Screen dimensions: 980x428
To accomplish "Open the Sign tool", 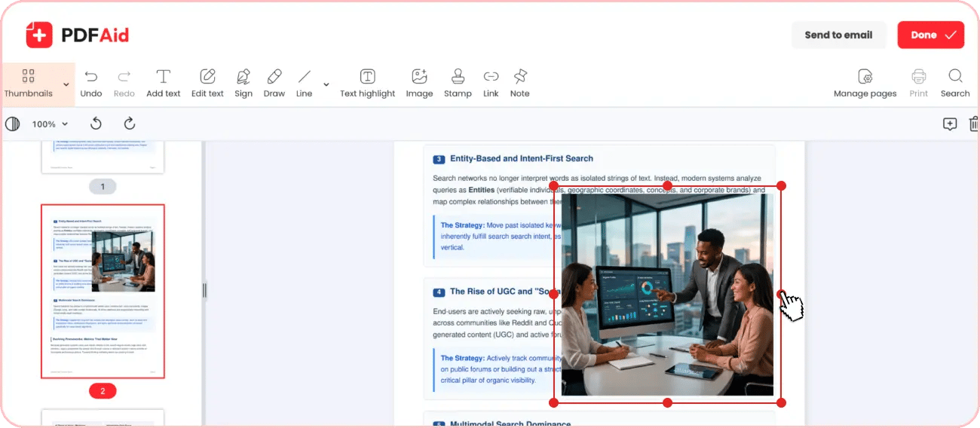I will click(243, 84).
